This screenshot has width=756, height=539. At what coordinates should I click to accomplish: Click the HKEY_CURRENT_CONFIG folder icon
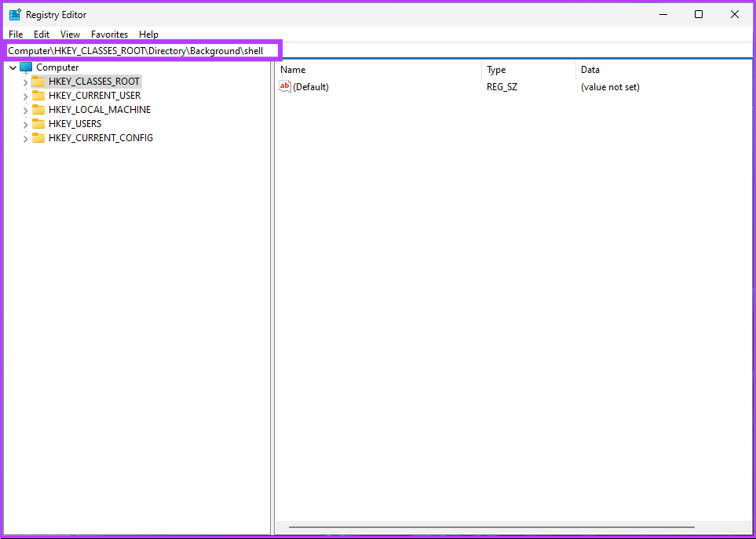38,138
